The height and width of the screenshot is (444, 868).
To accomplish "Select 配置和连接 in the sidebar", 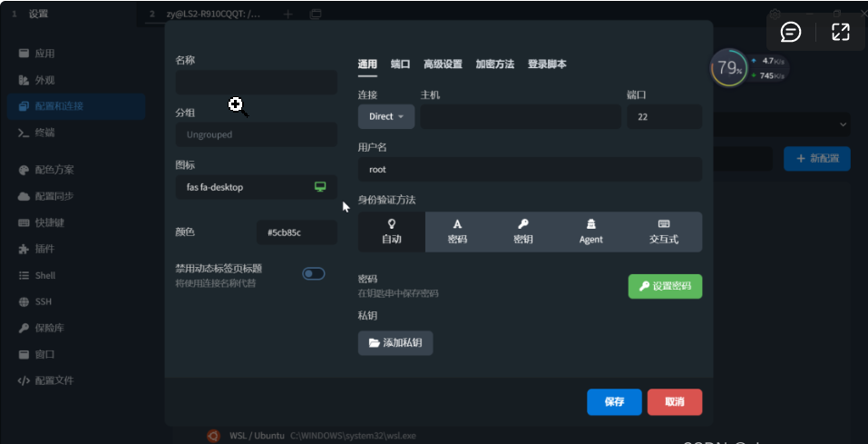I will pos(76,106).
